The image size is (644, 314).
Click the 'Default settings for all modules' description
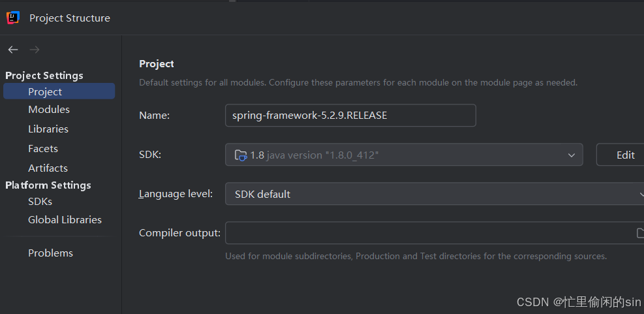point(358,83)
